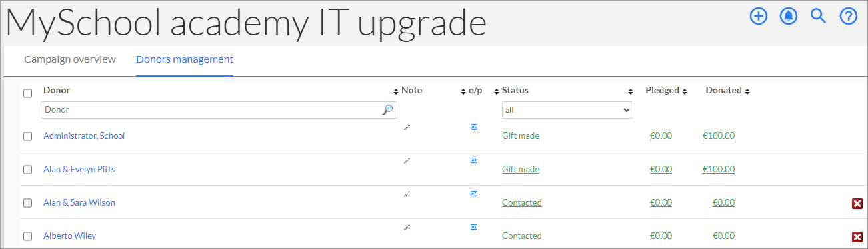Viewport: 868px width, 249px height.
Task: Select the Donors management tab
Action: tap(185, 59)
